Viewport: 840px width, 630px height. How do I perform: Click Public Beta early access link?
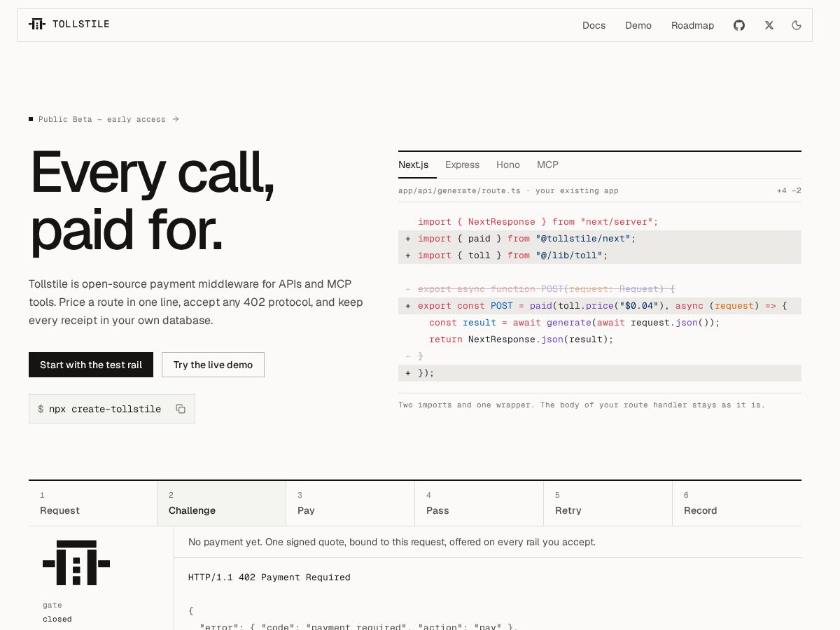pyautogui.click(x=104, y=119)
